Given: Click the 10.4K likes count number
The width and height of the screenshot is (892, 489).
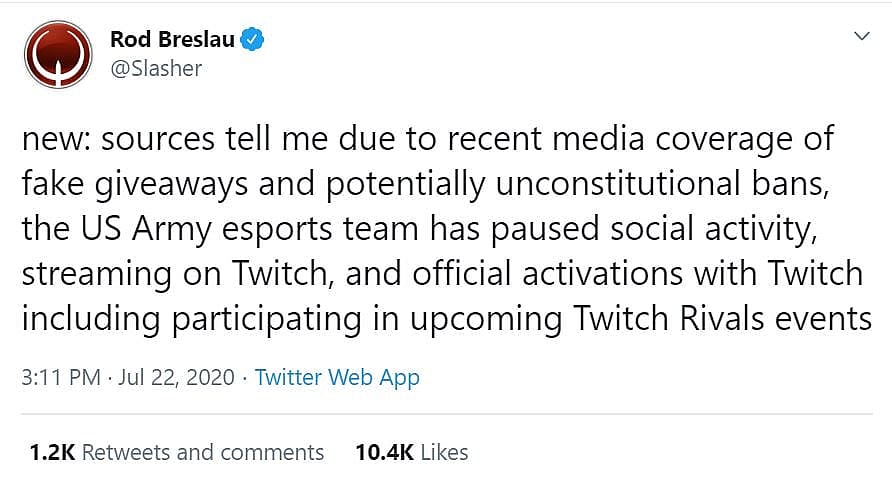Looking at the screenshot, I should click(x=384, y=452).
